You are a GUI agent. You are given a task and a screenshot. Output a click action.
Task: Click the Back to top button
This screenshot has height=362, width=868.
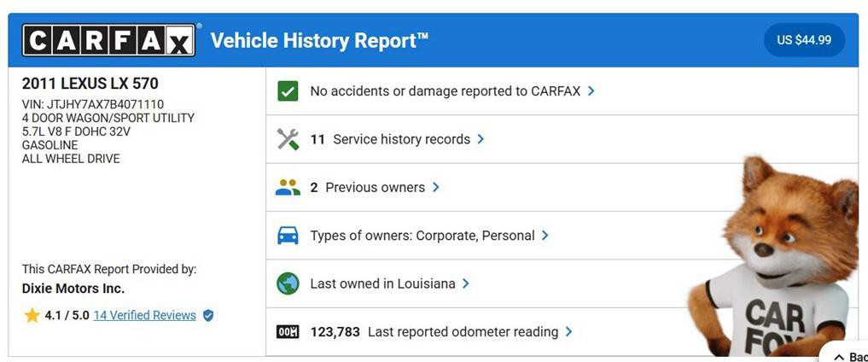point(845,354)
